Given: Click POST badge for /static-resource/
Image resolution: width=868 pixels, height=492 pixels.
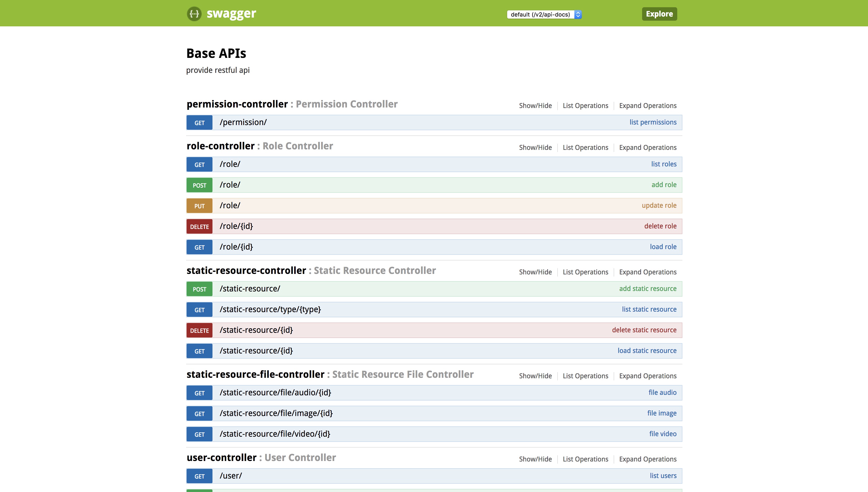Looking at the screenshot, I should tap(199, 289).
